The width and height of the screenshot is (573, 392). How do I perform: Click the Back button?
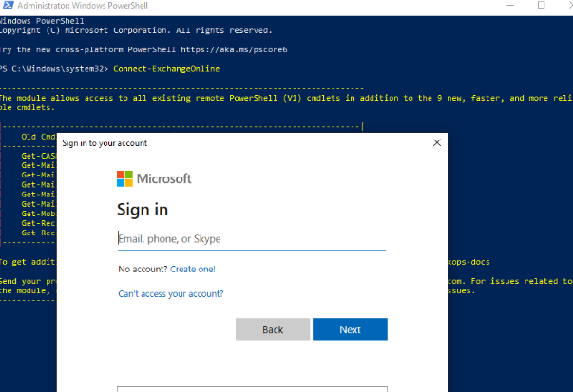pyautogui.click(x=273, y=329)
